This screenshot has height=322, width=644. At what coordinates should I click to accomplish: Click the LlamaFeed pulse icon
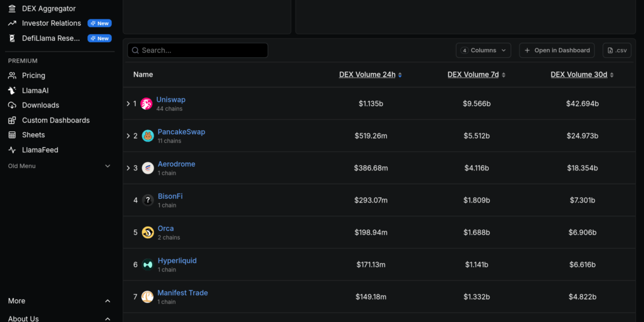[x=13, y=150]
